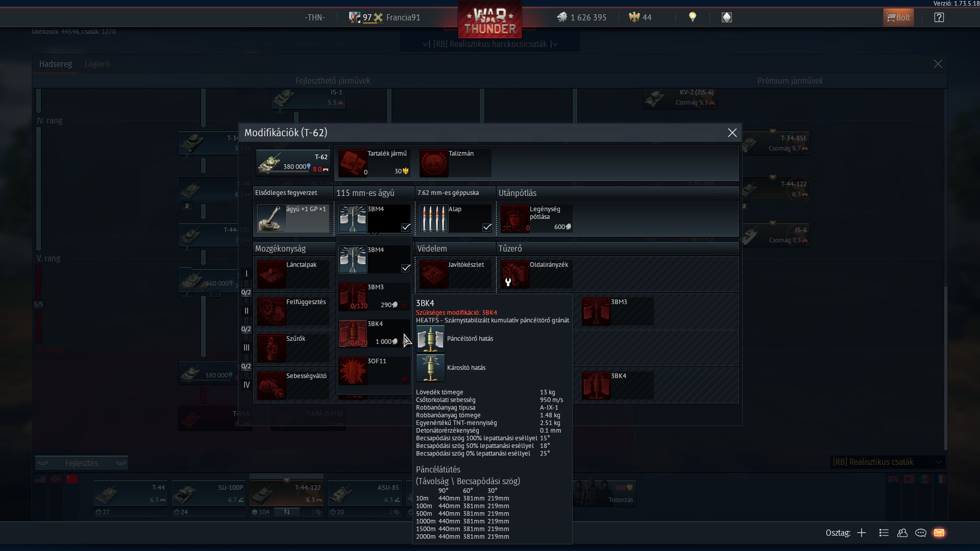Screen dimensions: 980x551
Task: Click the lightbulb hints icon
Action: [x=693, y=17]
